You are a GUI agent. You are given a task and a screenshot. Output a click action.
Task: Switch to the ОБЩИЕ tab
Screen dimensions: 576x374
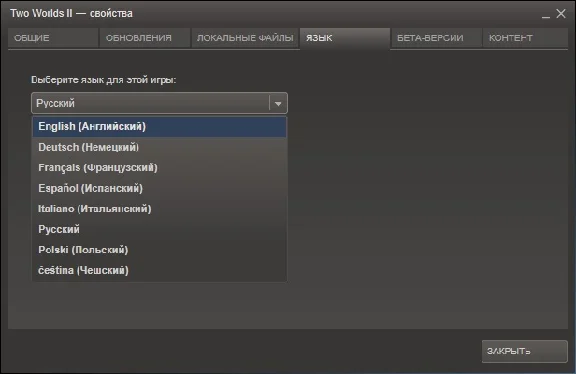pos(53,38)
